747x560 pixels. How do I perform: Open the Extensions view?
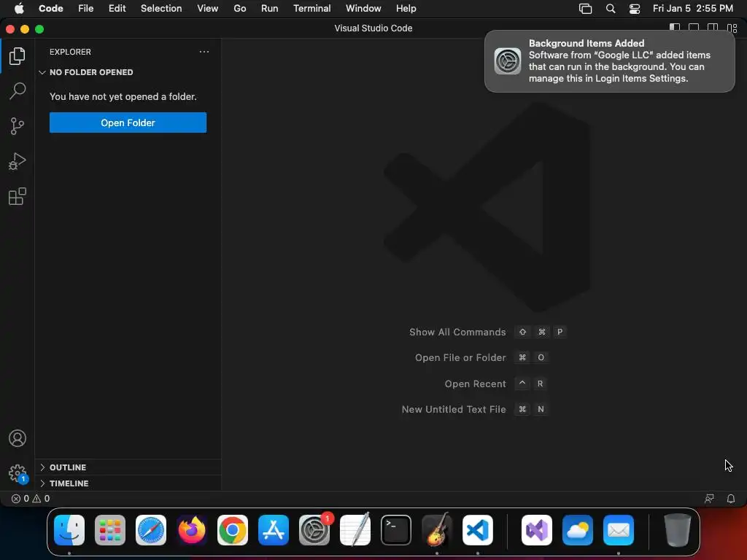[x=18, y=196]
